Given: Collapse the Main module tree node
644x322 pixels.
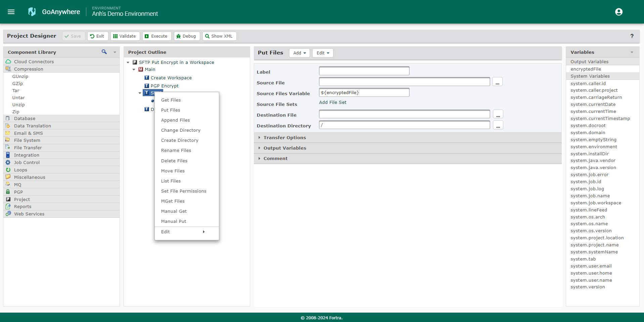Looking at the screenshot, I should pos(134,70).
